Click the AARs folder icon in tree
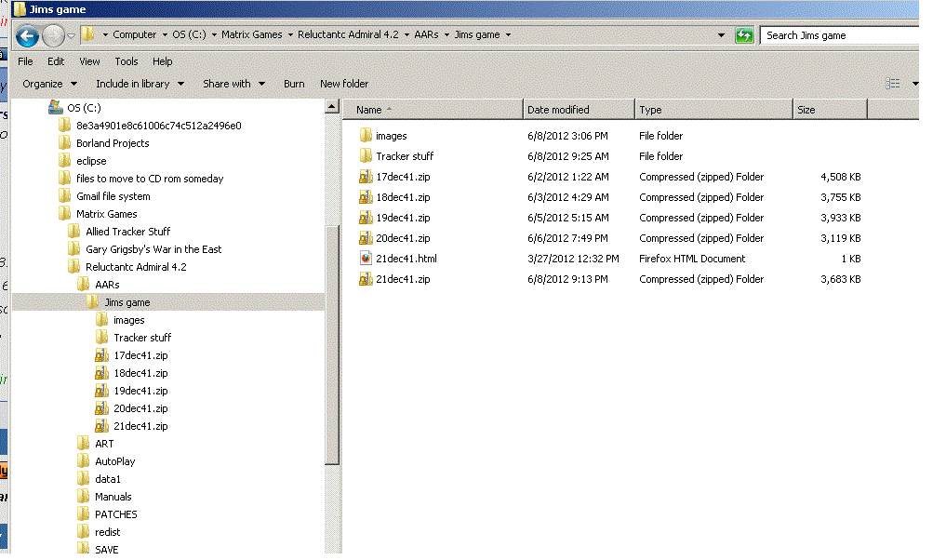The height and width of the screenshot is (560, 946). 84,285
